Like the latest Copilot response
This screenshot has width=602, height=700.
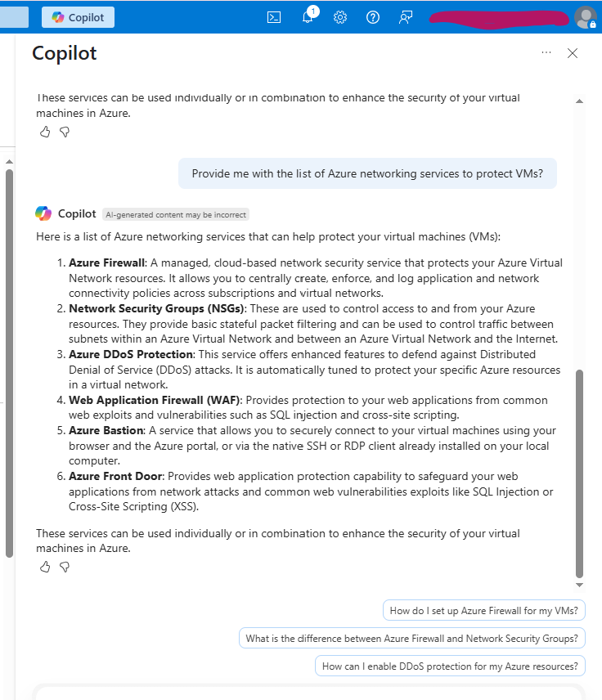tap(45, 567)
